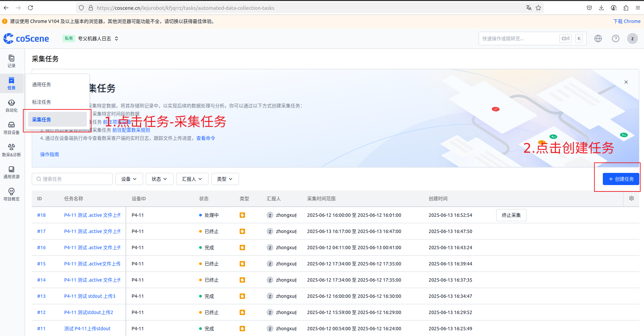
Task: Select 标注任务 from the task submenu
Action: pos(42,102)
